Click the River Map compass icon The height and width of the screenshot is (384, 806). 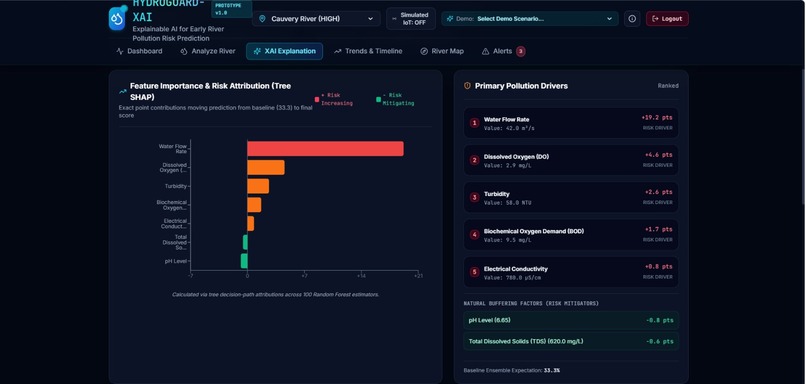(x=424, y=51)
